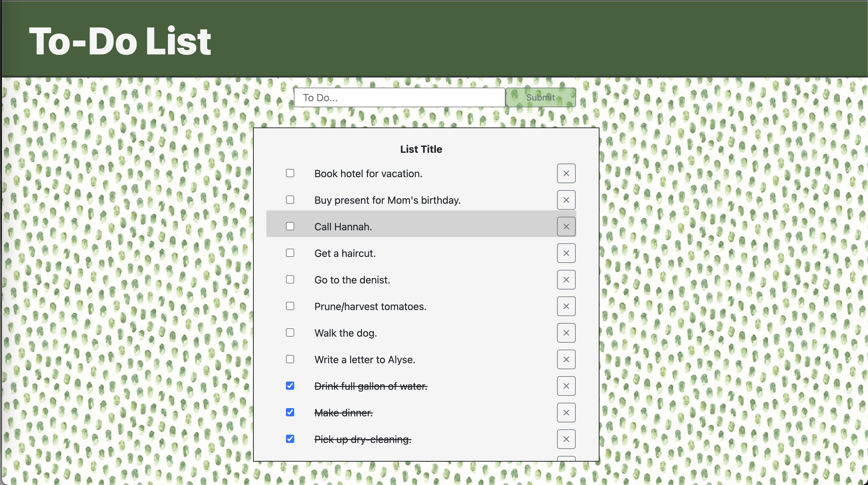Delete the "Buy present for Mom's birthday" task
This screenshot has height=485, width=868.
tap(566, 200)
